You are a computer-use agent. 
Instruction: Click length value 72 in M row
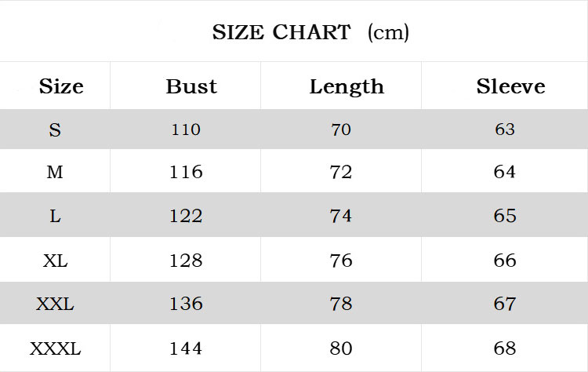pos(341,172)
